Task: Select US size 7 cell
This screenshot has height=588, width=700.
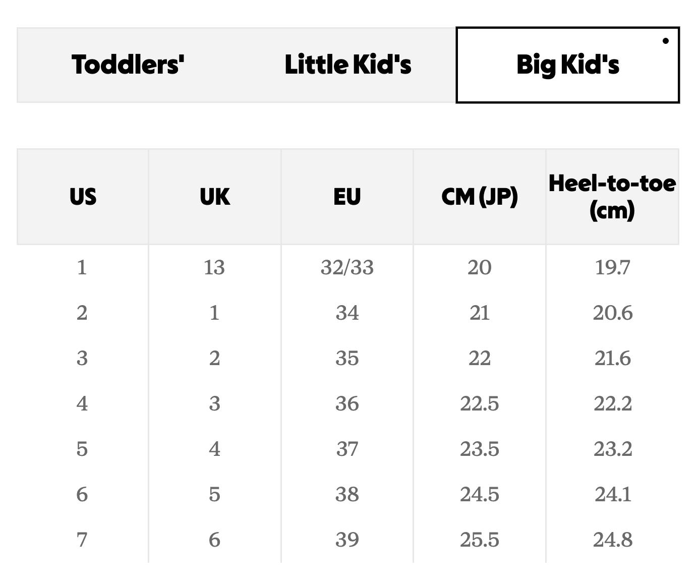Action: [x=82, y=540]
